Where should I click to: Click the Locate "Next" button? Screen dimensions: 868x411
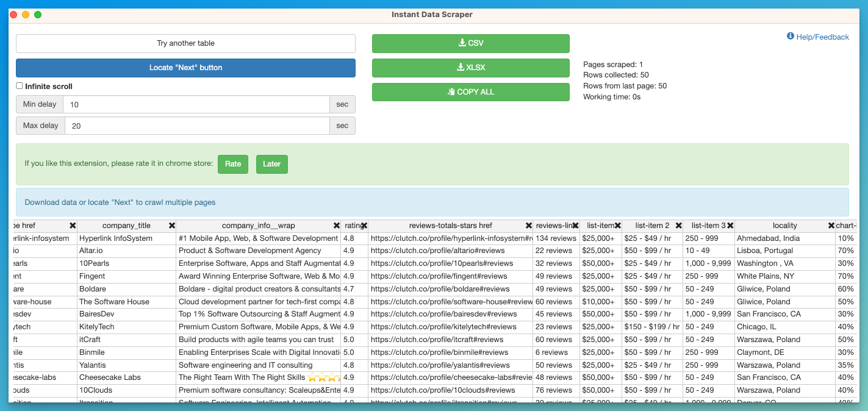tap(185, 68)
